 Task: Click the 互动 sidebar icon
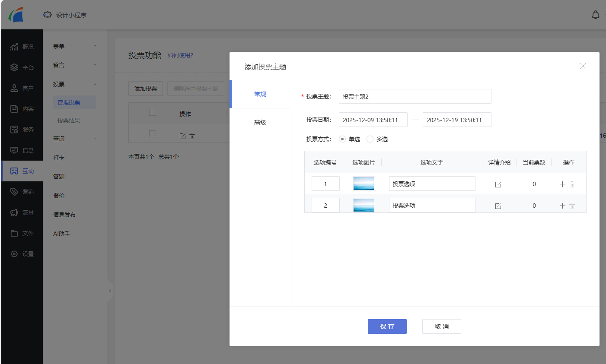tap(14, 171)
